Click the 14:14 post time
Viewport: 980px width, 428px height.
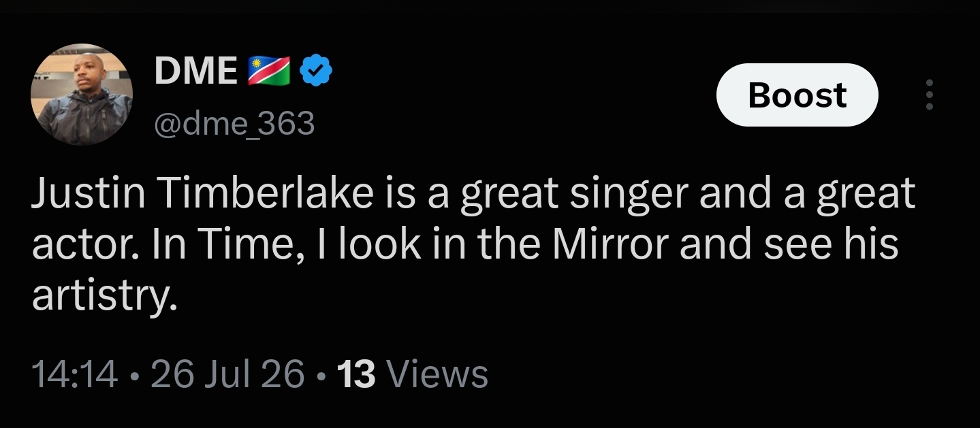[x=75, y=374]
